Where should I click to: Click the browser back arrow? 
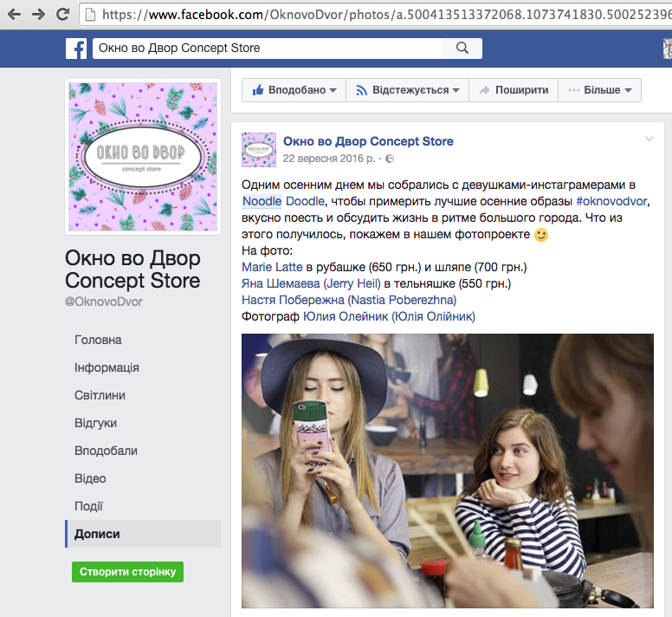point(14,15)
